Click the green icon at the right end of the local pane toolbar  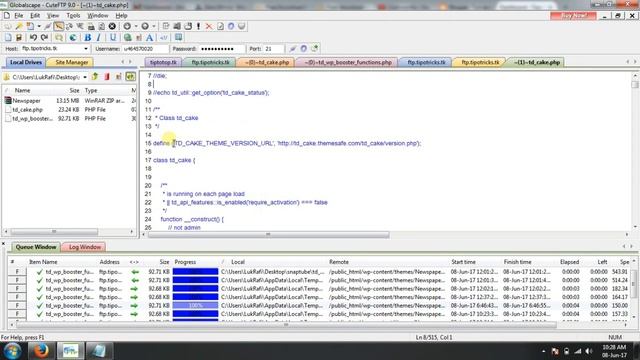pyautogui.click(x=130, y=77)
